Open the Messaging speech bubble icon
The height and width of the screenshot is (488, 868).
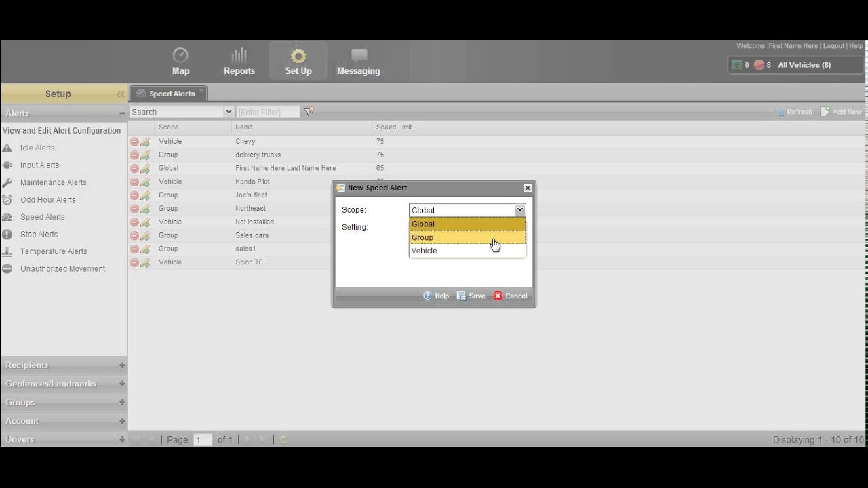click(x=359, y=56)
